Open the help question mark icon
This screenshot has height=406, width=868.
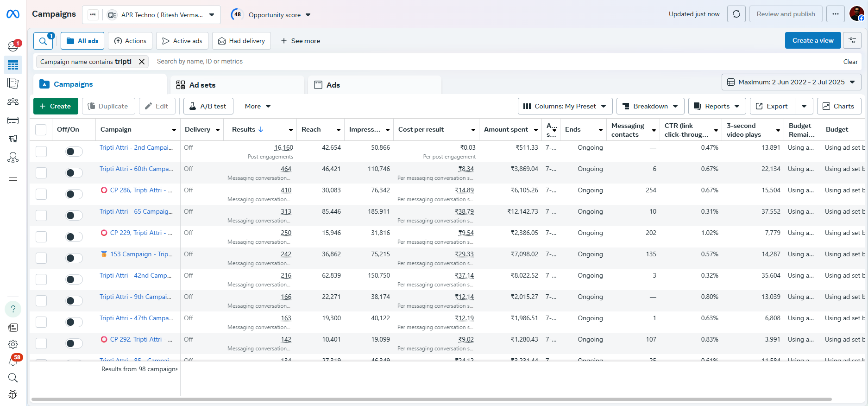(13, 309)
